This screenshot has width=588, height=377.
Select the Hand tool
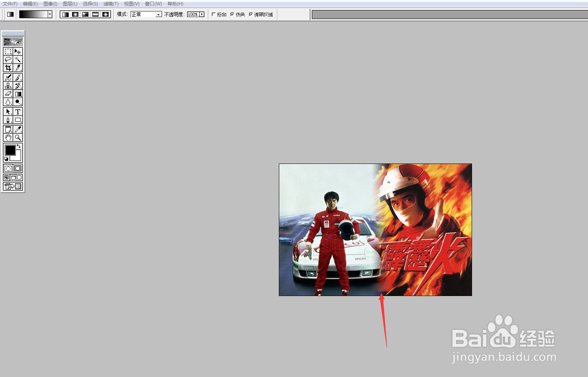coord(8,138)
